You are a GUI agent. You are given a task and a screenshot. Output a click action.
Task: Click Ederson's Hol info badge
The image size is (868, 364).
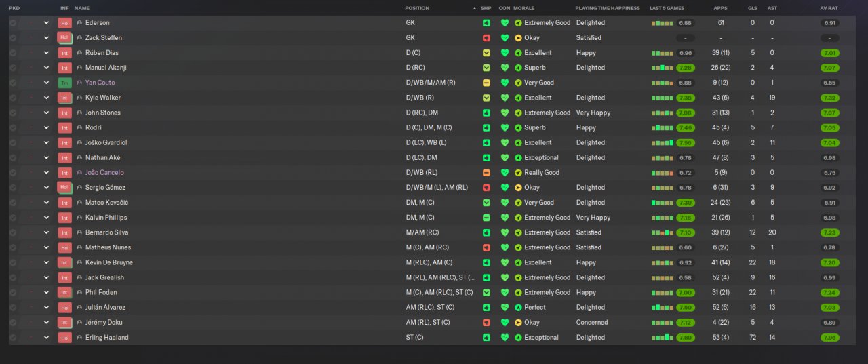click(64, 22)
